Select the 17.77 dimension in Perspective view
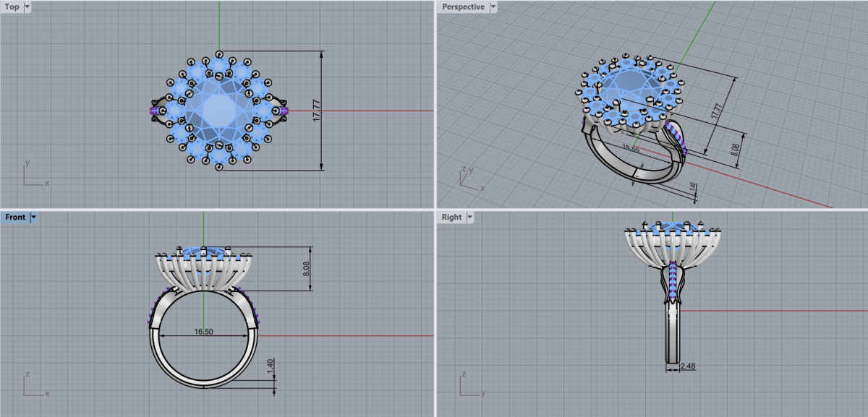Image resolution: width=868 pixels, height=417 pixels. coord(715,111)
